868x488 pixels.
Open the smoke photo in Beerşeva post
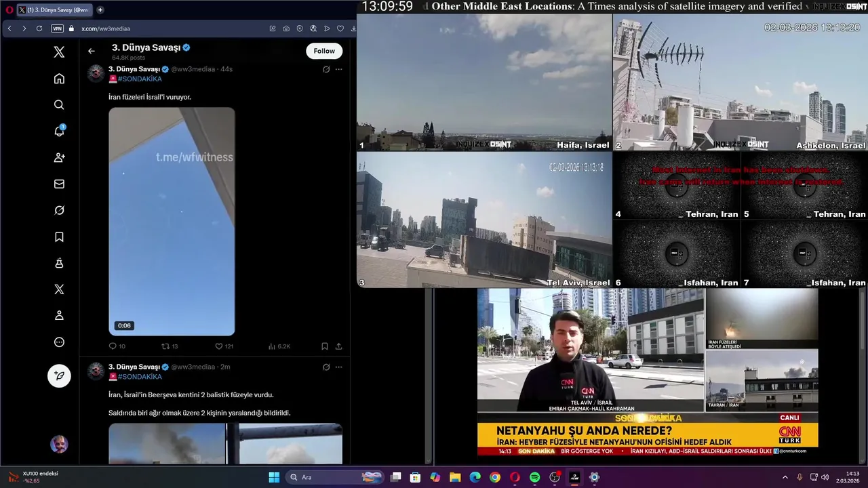click(x=167, y=444)
